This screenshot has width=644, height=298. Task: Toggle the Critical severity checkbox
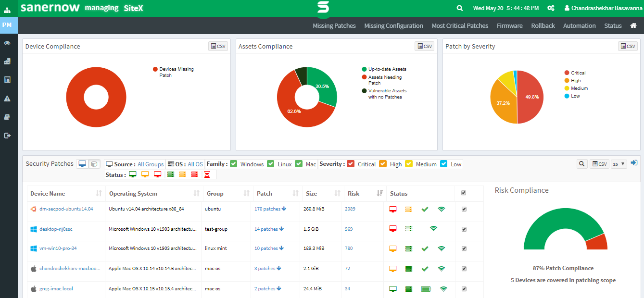351,164
